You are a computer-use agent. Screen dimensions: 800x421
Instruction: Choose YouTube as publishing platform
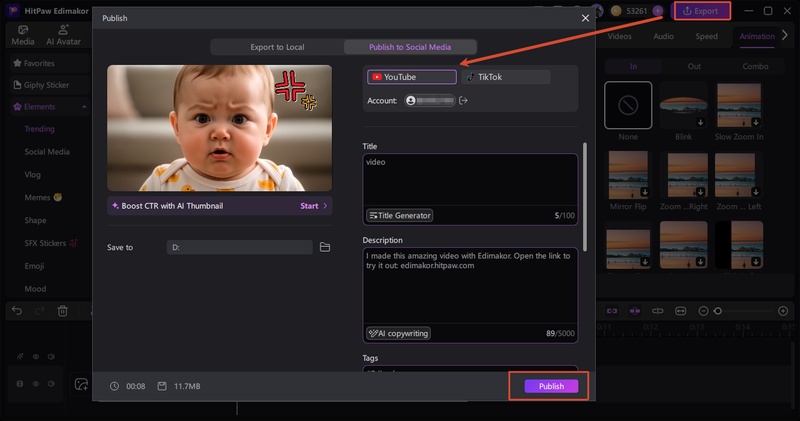412,77
